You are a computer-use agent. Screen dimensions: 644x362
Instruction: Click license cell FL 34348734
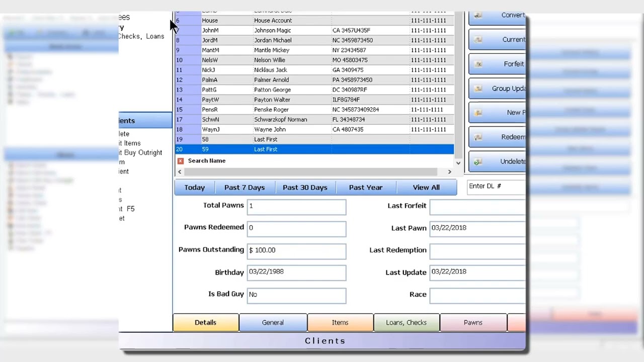(x=370, y=119)
